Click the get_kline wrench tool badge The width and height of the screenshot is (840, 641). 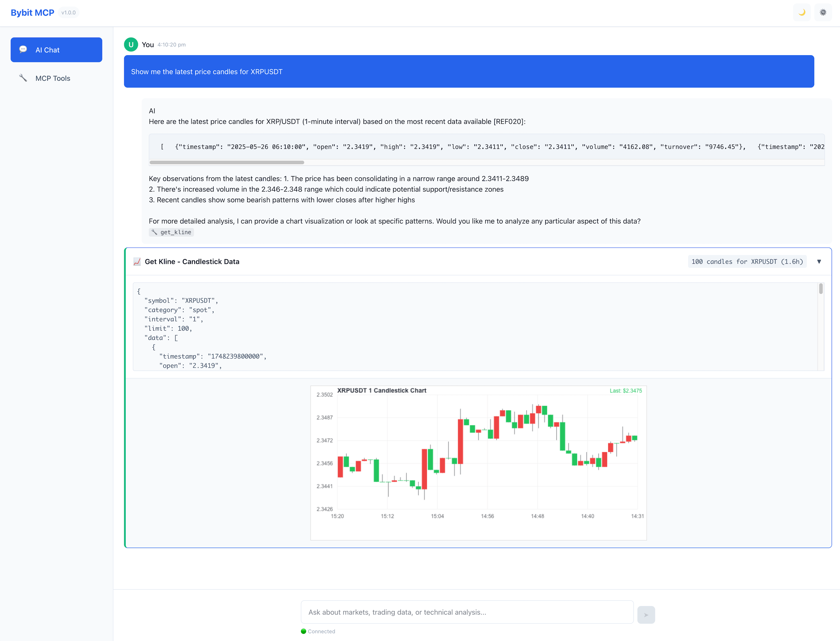tap(171, 232)
